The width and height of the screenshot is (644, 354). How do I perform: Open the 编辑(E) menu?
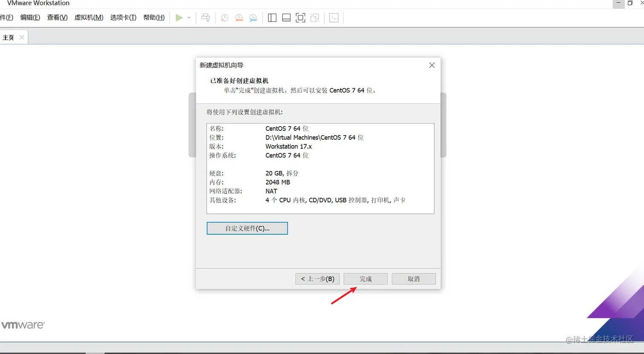[x=30, y=17]
